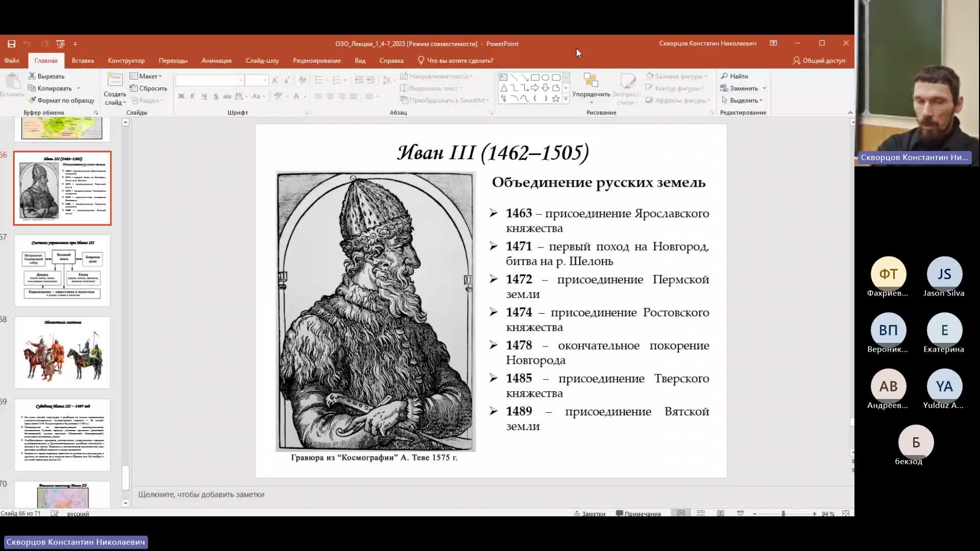
Task: Click the New Slide (Создать слайд) icon
Action: [x=115, y=81]
